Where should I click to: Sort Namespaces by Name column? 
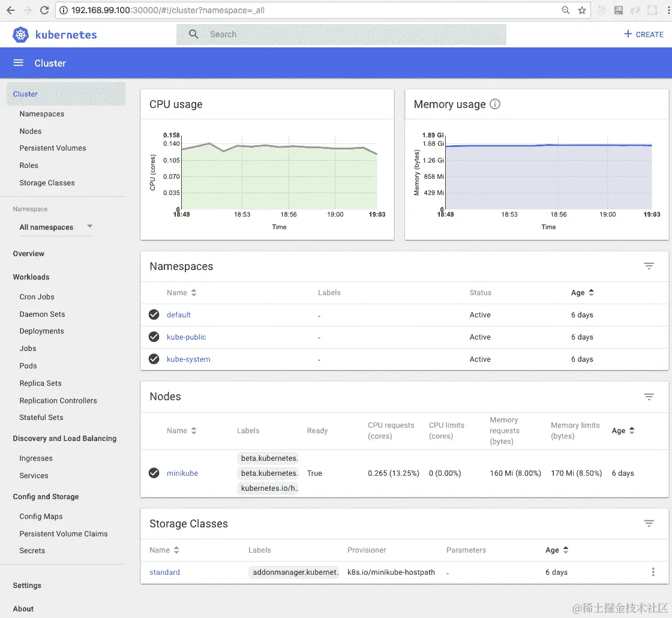(x=181, y=293)
